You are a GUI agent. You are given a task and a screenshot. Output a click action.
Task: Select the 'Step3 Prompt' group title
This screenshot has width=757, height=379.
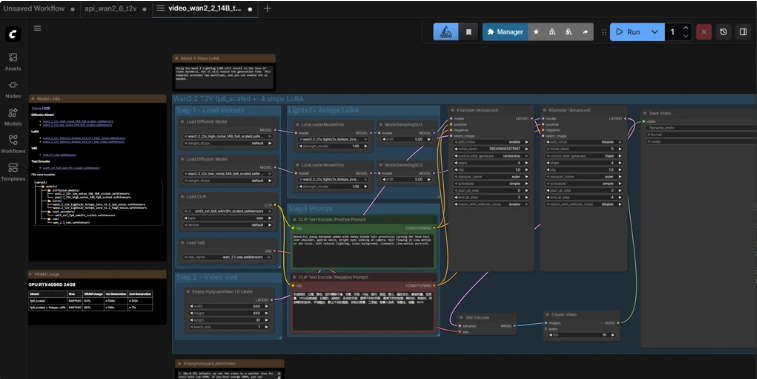tap(310, 208)
